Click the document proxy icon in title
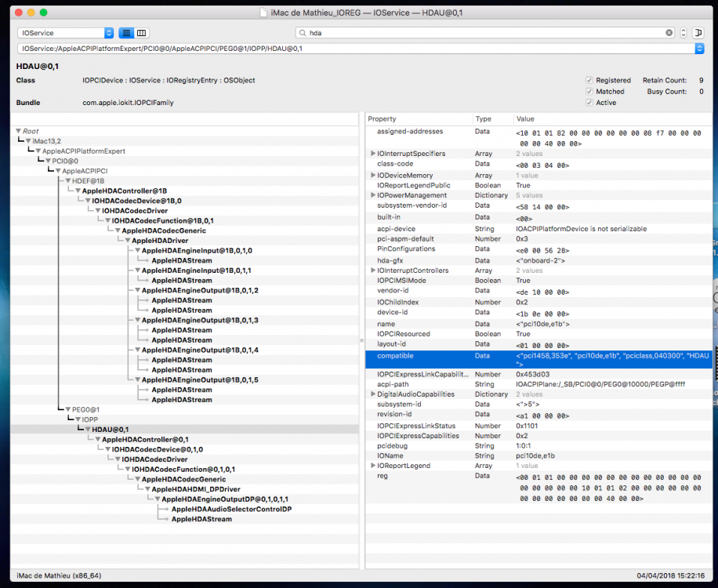Viewport: 718px width, 588px height. [263, 13]
